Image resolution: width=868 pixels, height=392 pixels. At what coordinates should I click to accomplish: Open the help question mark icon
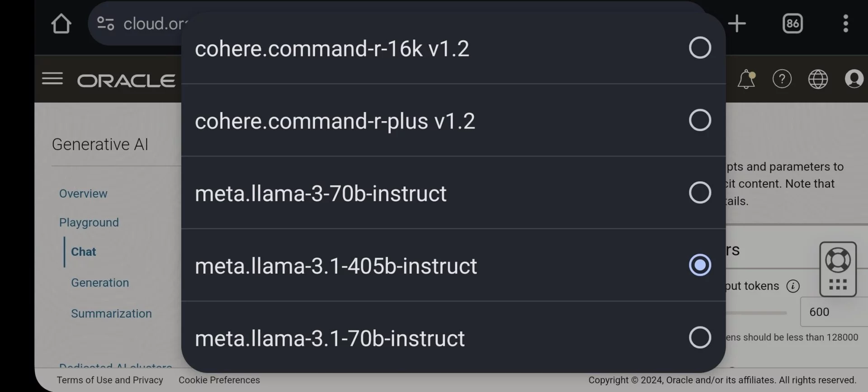click(x=782, y=79)
